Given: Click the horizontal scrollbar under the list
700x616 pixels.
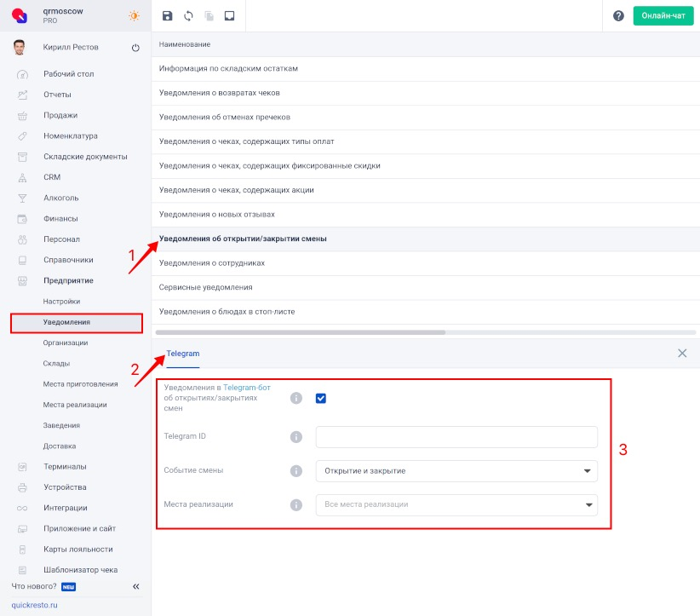Looking at the screenshot, I should click(300, 332).
